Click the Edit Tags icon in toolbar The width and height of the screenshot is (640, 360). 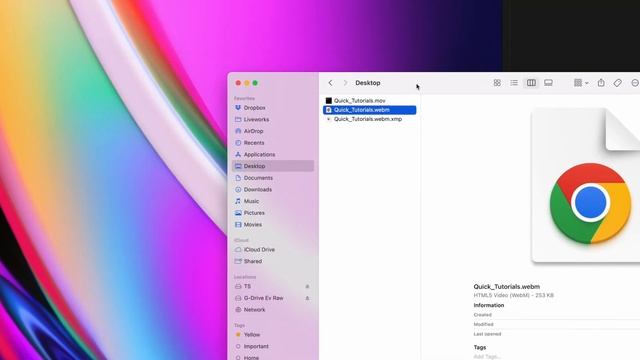point(618,83)
